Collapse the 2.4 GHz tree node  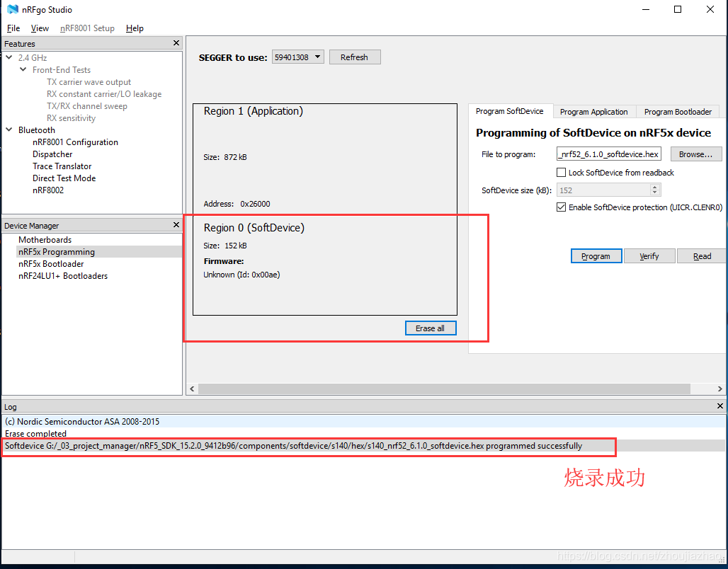coord(8,57)
